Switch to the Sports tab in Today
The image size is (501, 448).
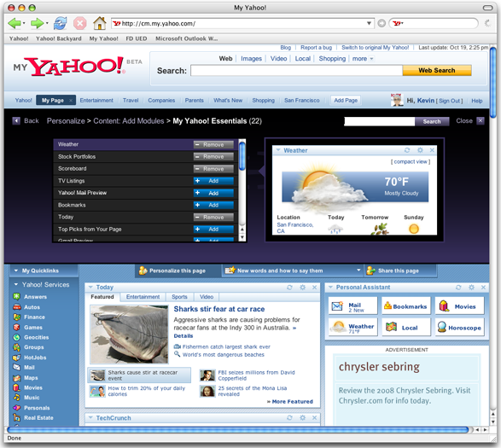(179, 297)
